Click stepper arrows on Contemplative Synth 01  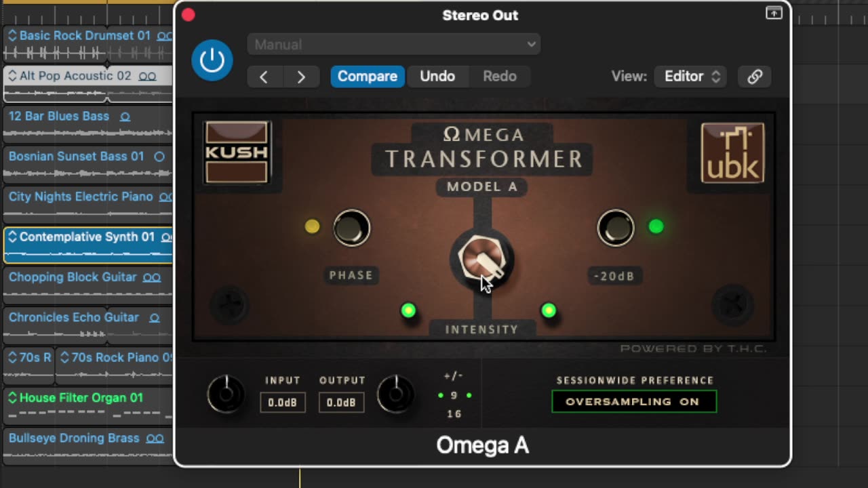12,237
